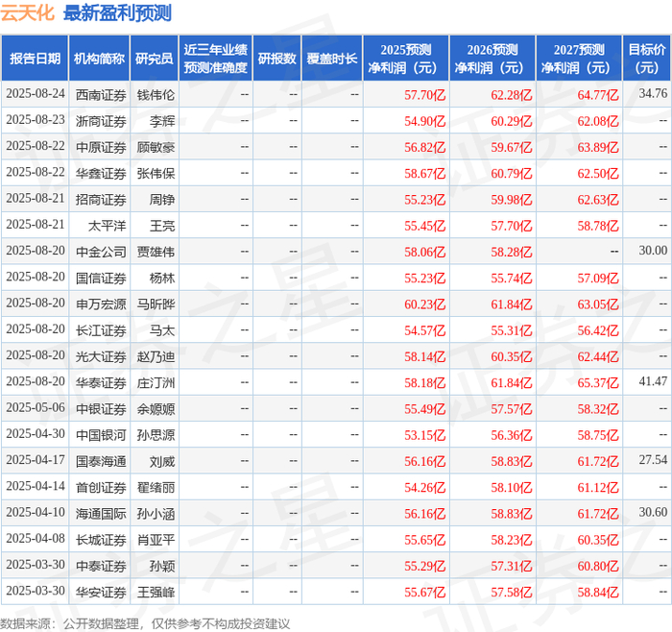Select the 国信证券 institution cell
The width and height of the screenshot is (672, 632).
click(x=101, y=279)
